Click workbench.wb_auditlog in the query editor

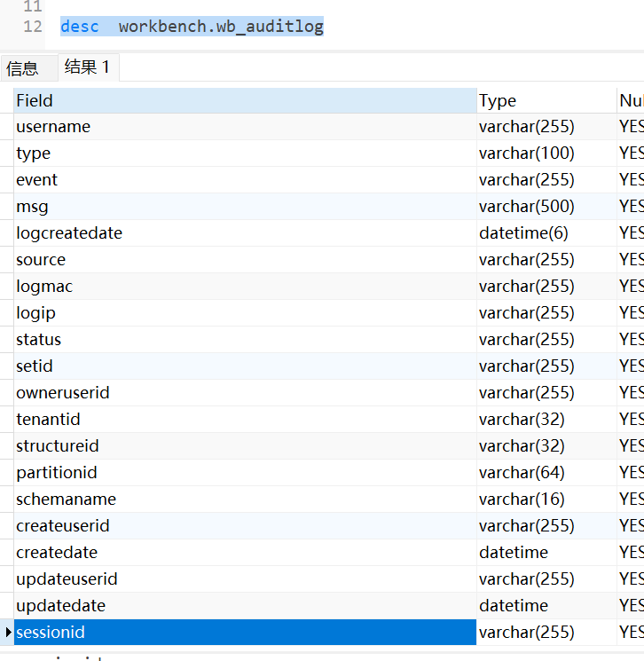pos(221,27)
